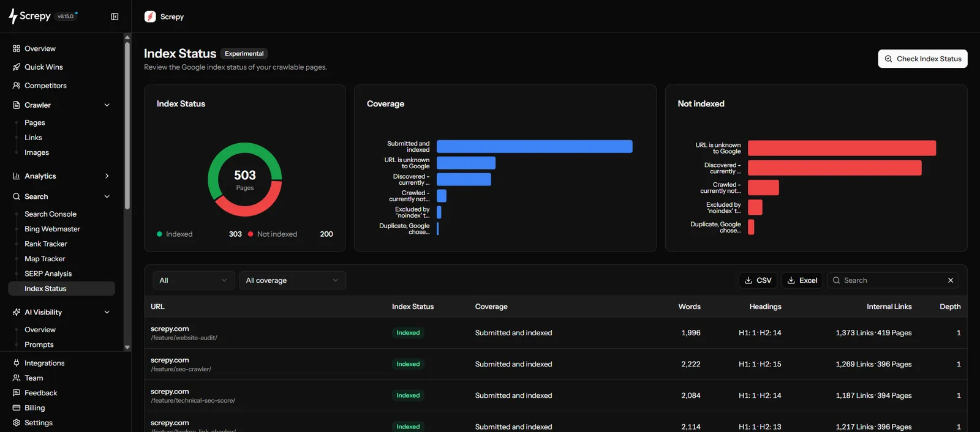Click the Feedback message icon
This screenshot has height=432, width=980.
[x=17, y=393]
